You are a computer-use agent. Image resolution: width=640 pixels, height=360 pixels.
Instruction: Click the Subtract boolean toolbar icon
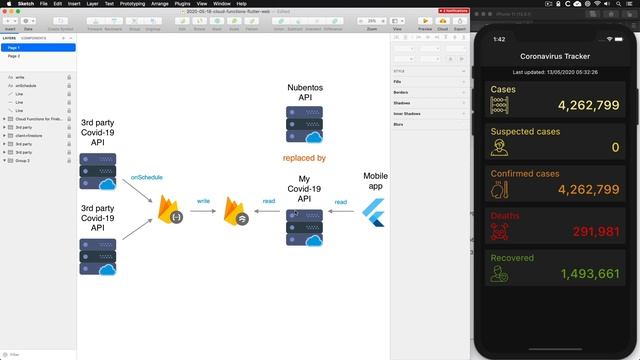coord(298,21)
